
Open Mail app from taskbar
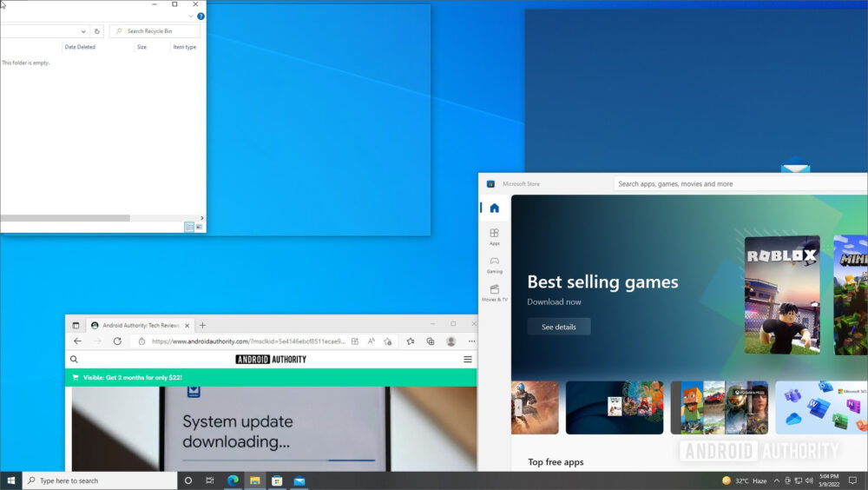point(299,480)
